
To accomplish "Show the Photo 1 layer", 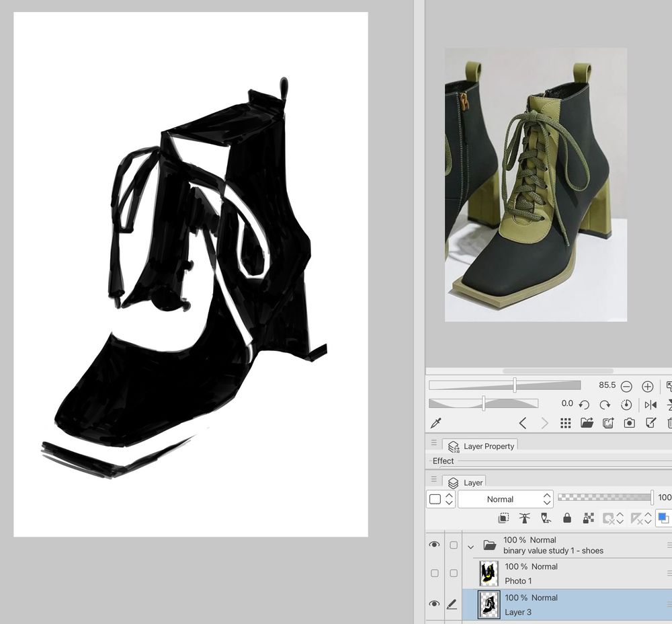I will 435,573.
